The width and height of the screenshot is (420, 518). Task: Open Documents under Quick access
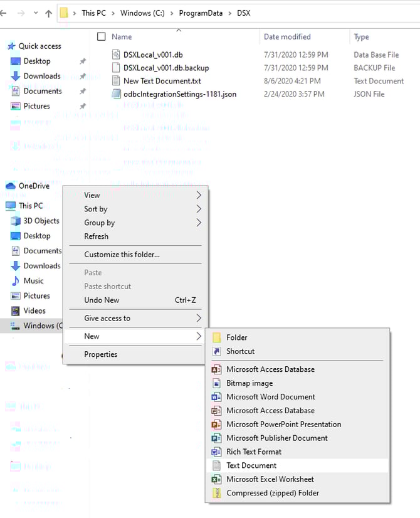[x=43, y=91]
